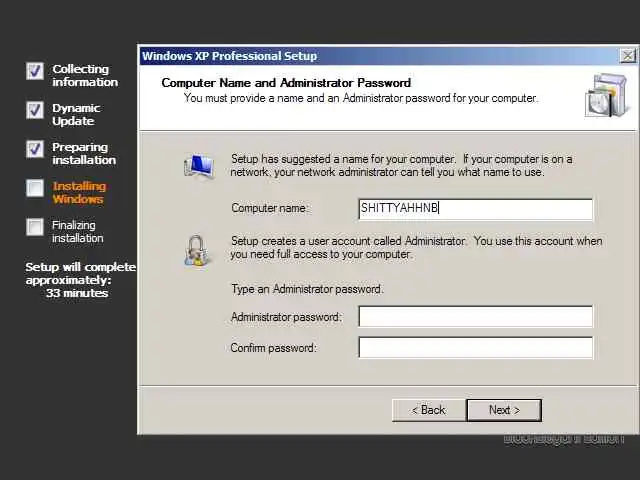Click the Preparing installation checkbox
The width and height of the screenshot is (640, 480).
(x=35, y=149)
